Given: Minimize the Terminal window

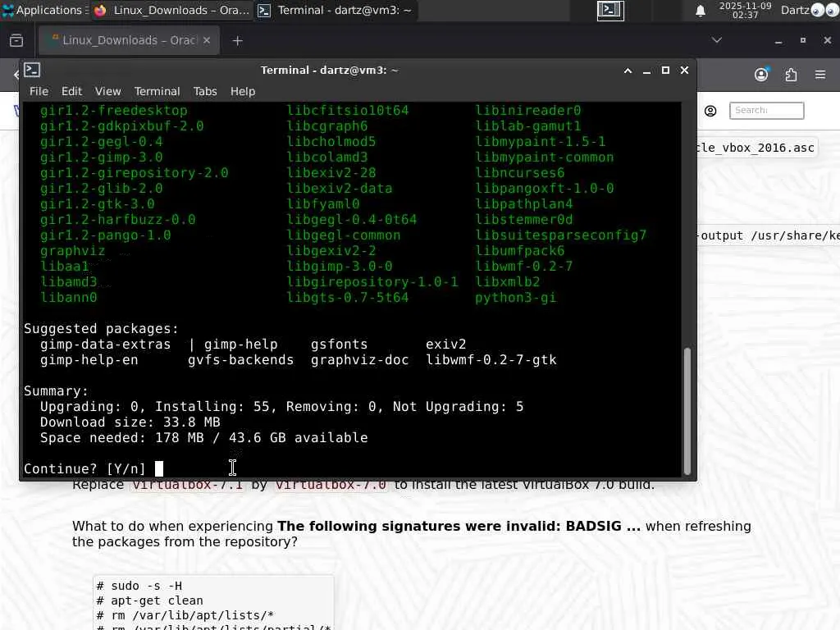Looking at the screenshot, I should point(646,71).
